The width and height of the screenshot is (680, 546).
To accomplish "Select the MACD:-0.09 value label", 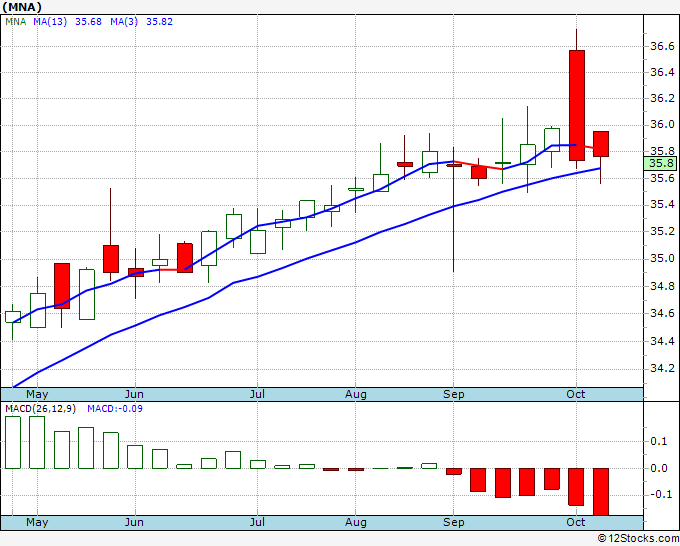I will point(115,409).
